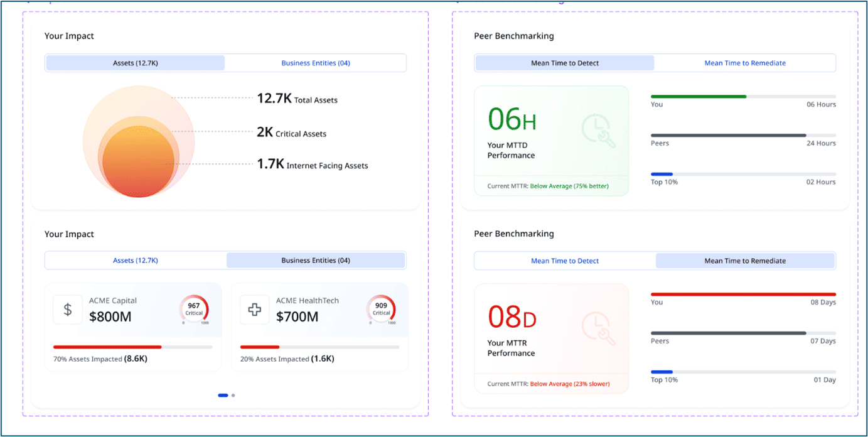868x437 pixels.
Task: Click the green clock-wrench MTTD icon
Action: (598, 131)
